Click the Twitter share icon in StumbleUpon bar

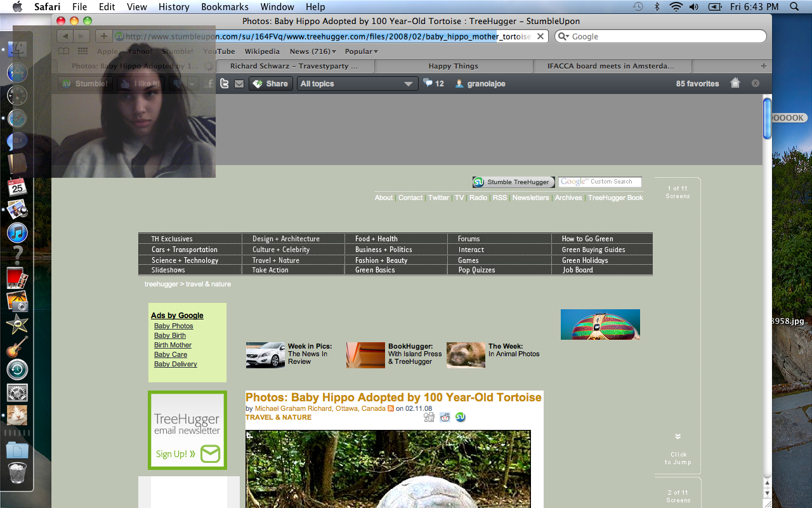point(225,84)
